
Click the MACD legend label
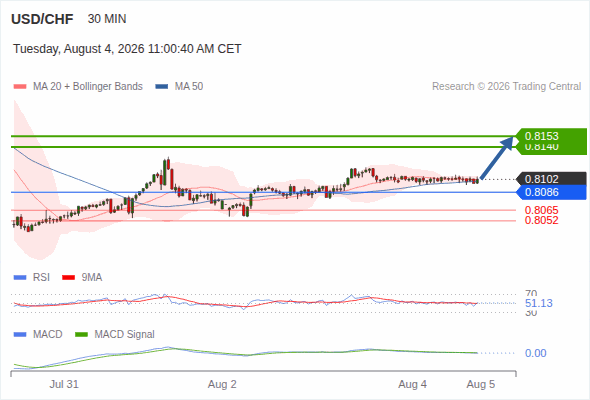48,335
